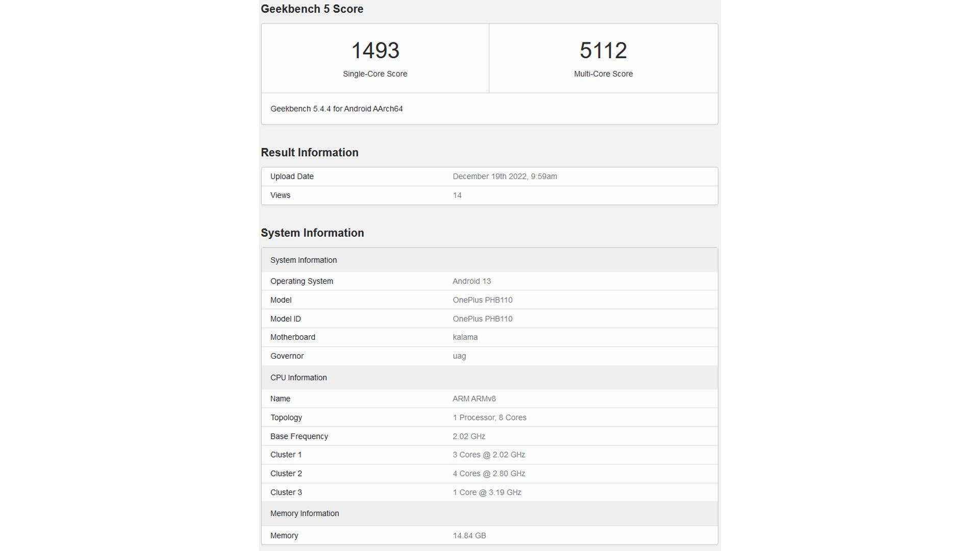Click the Operating System row

[301, 281]
